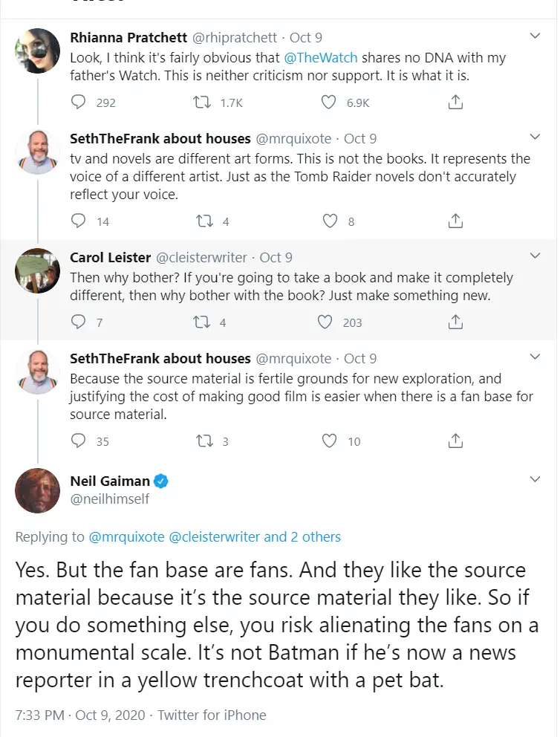Like SethTheFrank's tweet about fertile grounds
560x737 pixels.
tap(329, 441)
